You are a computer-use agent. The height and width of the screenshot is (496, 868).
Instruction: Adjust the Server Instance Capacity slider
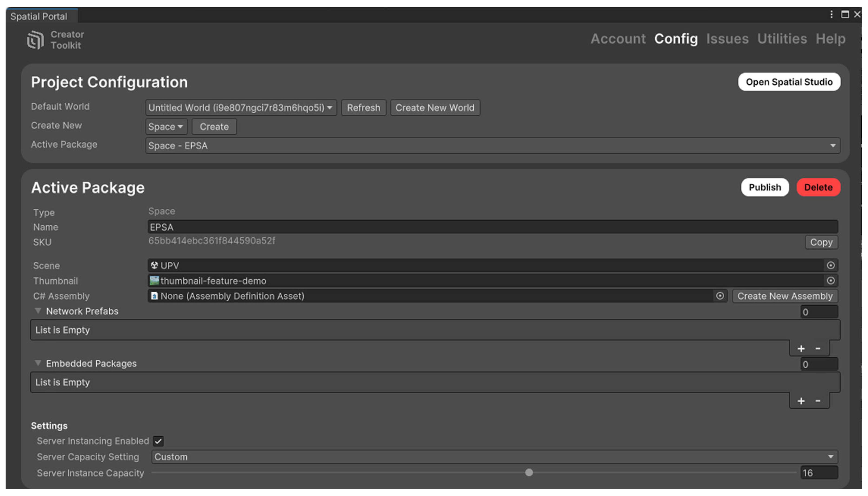[529, 473]
